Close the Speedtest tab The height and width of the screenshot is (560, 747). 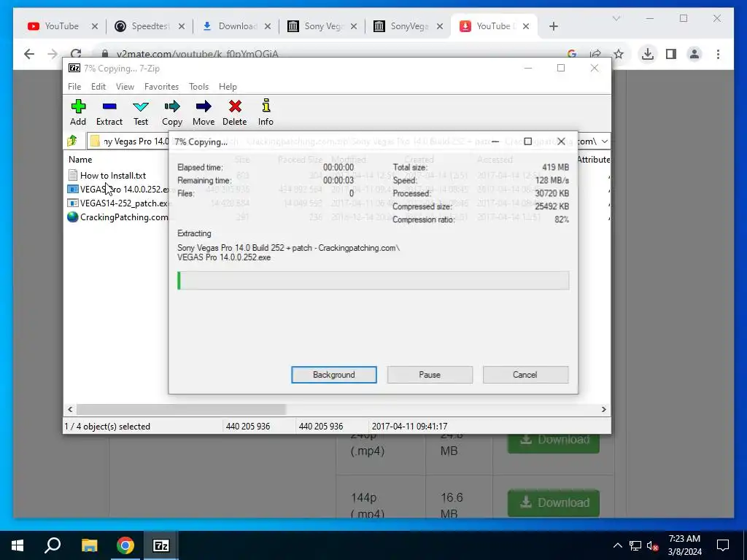coord(182,27)
